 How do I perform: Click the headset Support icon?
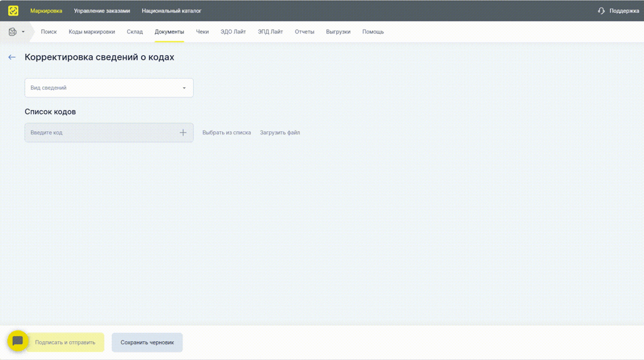(601, 11)
